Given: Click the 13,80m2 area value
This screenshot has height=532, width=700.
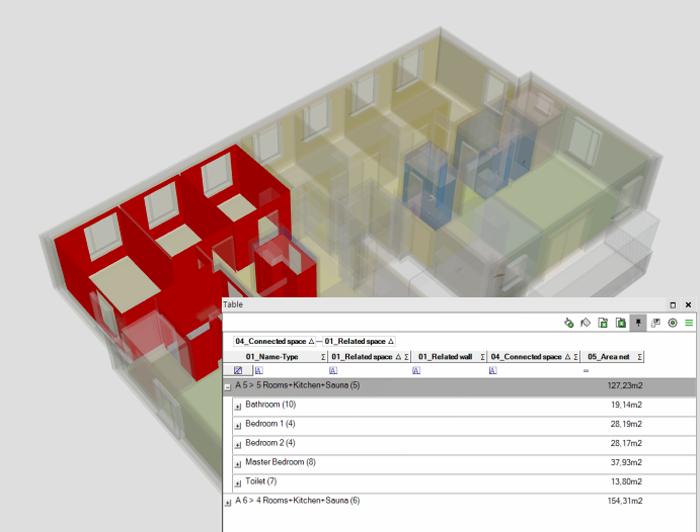Looking at the screenshot, I should click(626, 482).
